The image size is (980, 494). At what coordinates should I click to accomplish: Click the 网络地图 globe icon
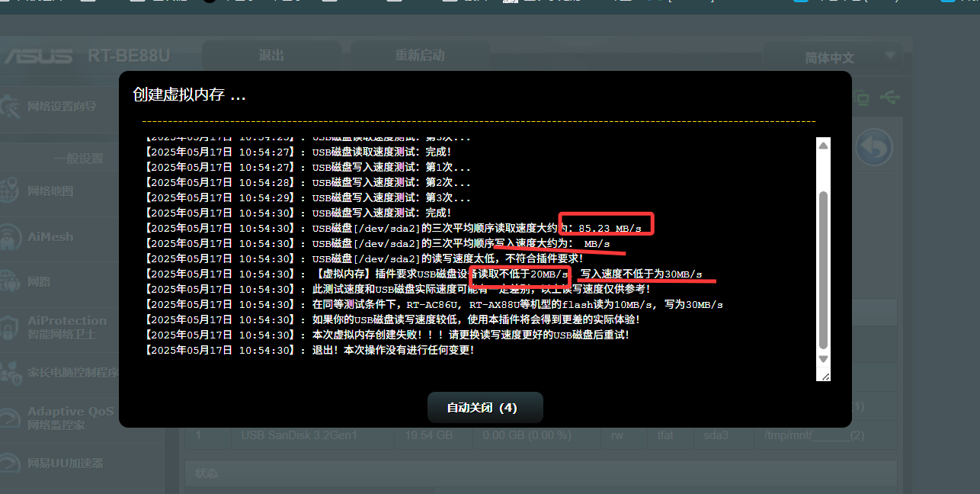point(9,191)
